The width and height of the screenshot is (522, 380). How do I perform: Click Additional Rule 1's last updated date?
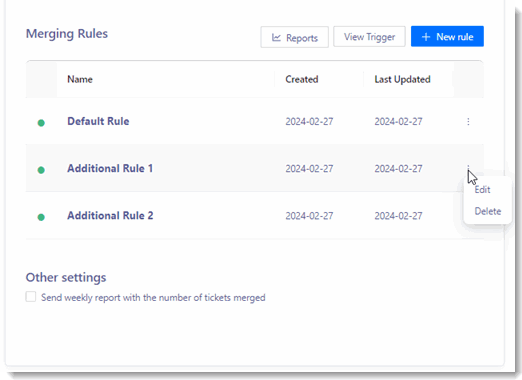pos(398,169)
